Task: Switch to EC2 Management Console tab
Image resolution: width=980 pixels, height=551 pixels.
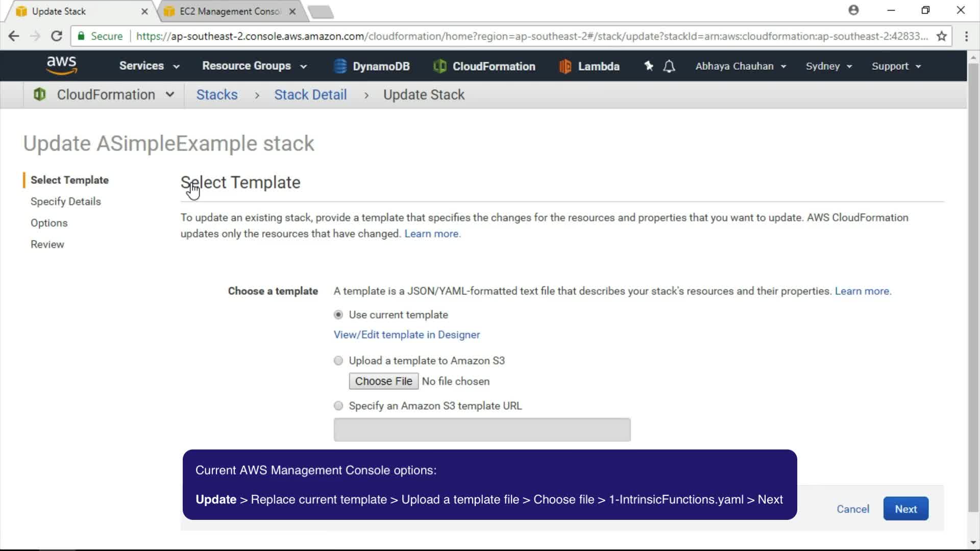Action: point(230,11)
